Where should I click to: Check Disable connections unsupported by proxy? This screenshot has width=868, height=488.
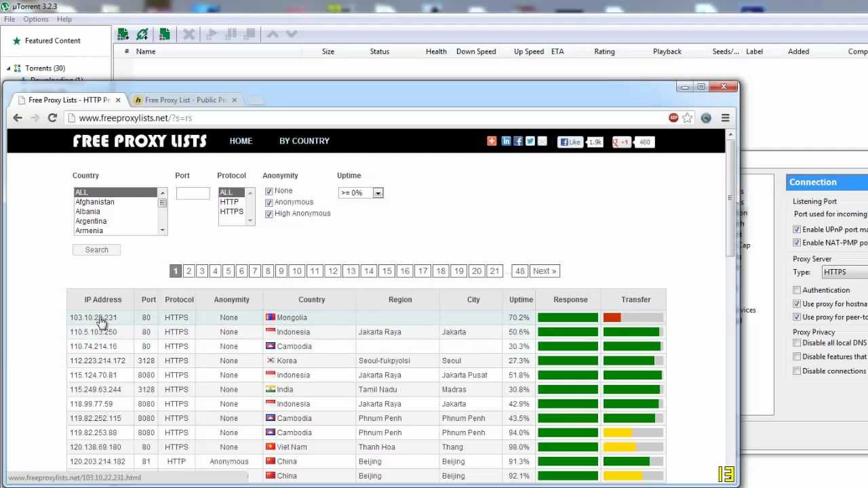(x=797, y=371)
